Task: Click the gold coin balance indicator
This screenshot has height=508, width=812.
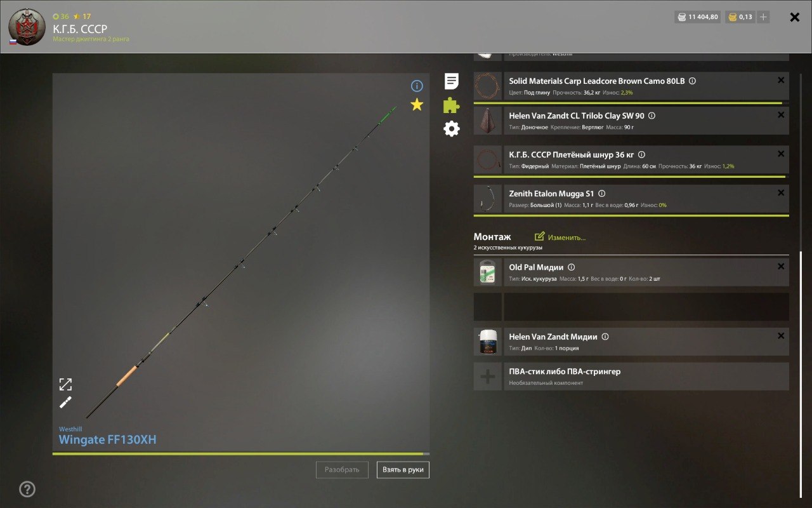Action: point(740,17)
